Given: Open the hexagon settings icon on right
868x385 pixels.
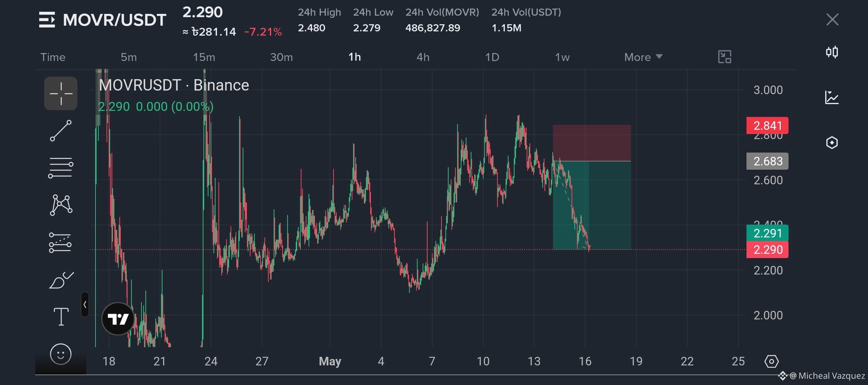Looking at the screenshot, I should [832, 143].
